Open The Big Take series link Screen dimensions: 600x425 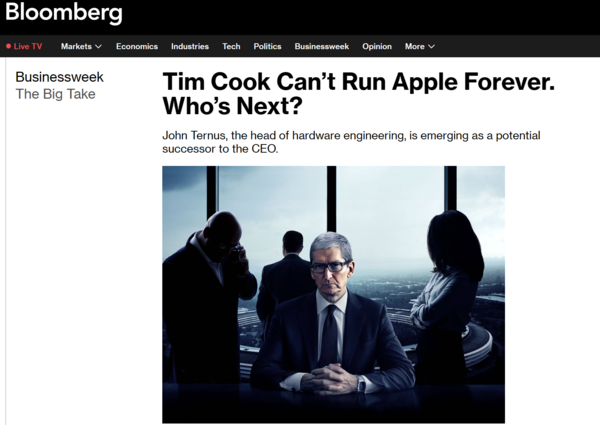tap(55, 94)
